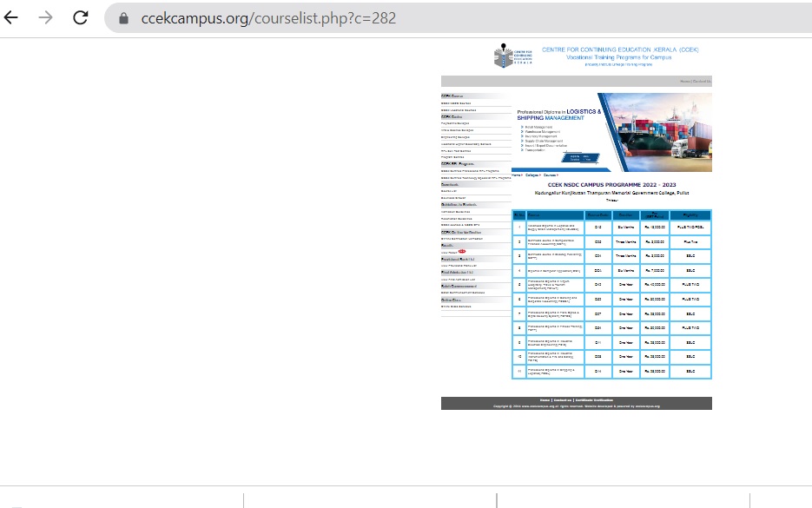Click Home in the breadcrumb trail

(x=516, y=175)
